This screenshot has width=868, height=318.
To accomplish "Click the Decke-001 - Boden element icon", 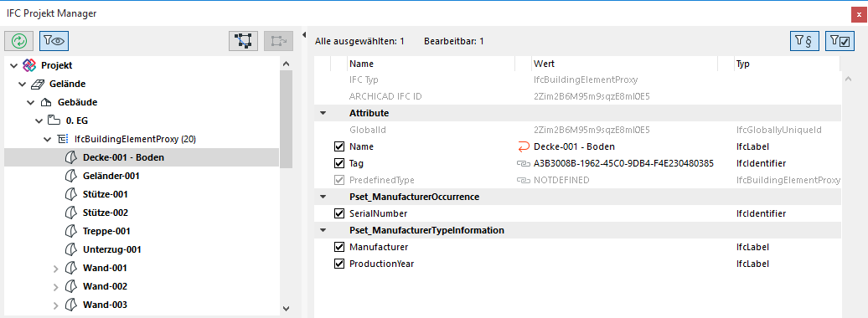I will [70, 157].
